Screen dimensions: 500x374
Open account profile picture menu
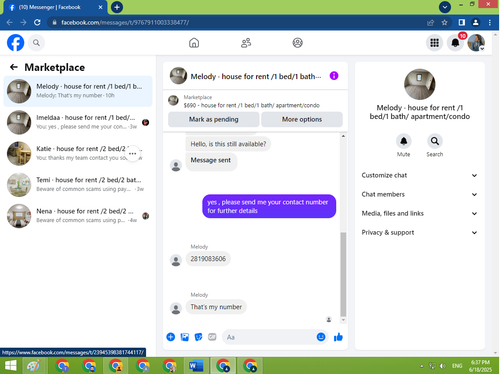pyautogui.click(x=476, y=43)
